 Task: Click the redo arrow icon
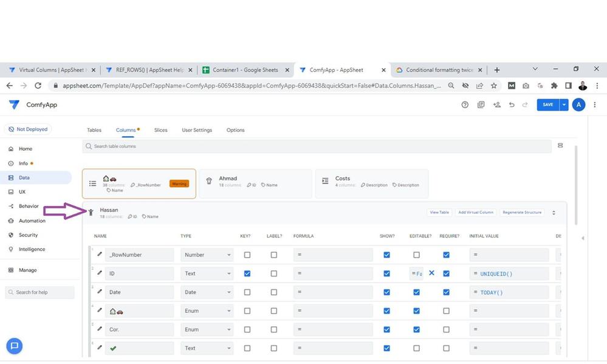pyautogui.click(x=525, y=105)
